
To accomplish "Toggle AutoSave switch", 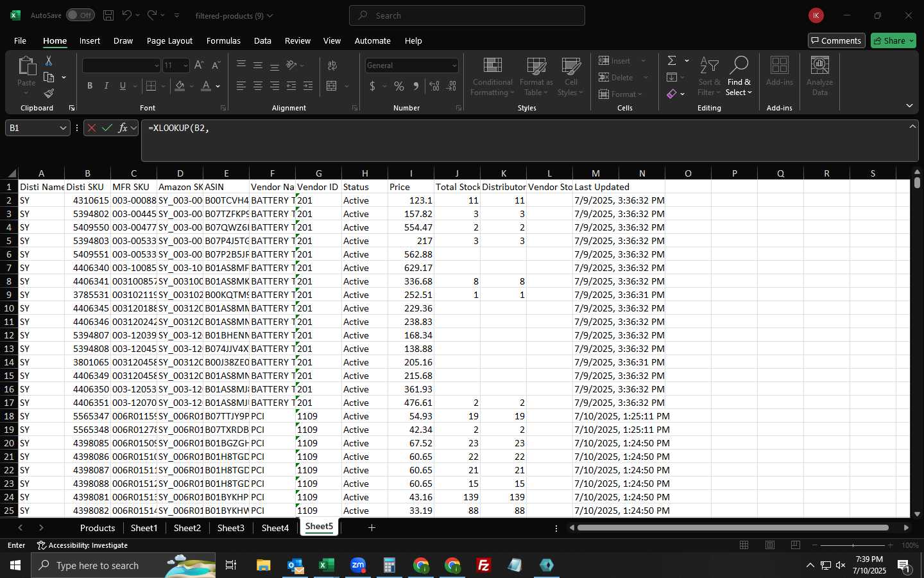I will (x=80, y=15).
